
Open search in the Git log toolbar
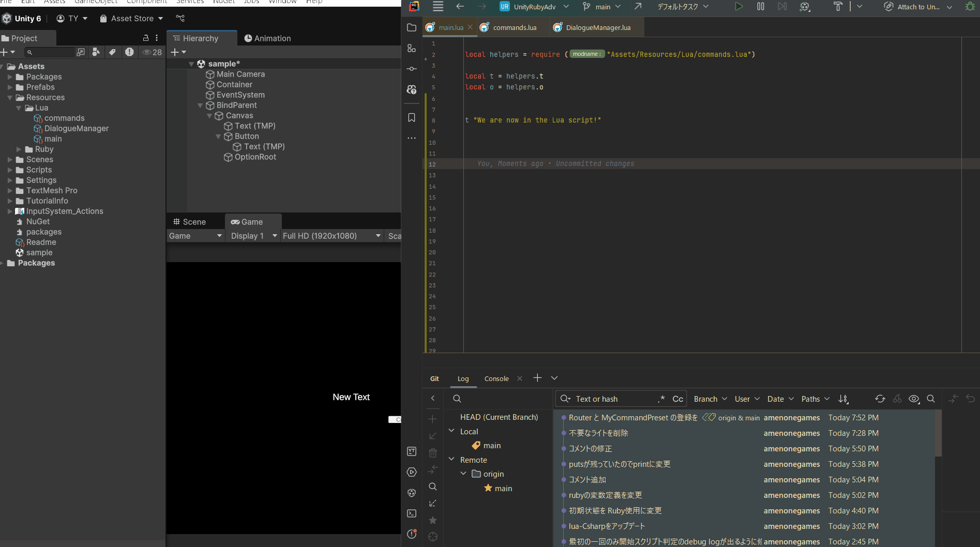pyautogui.click(x=931, y=399)
